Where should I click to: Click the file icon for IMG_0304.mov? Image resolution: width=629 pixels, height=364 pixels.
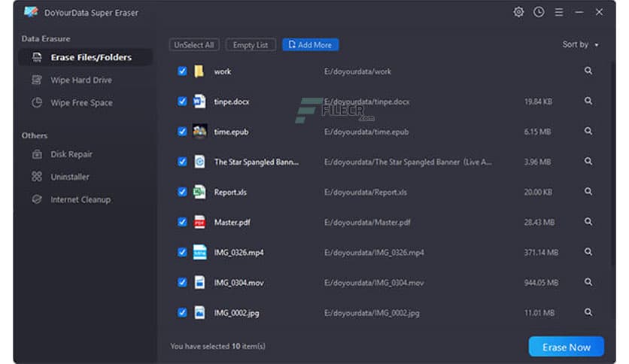199,282
